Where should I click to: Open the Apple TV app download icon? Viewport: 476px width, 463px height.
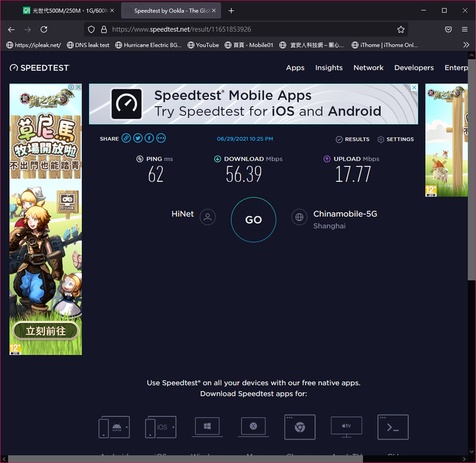[x=346, y=427]
